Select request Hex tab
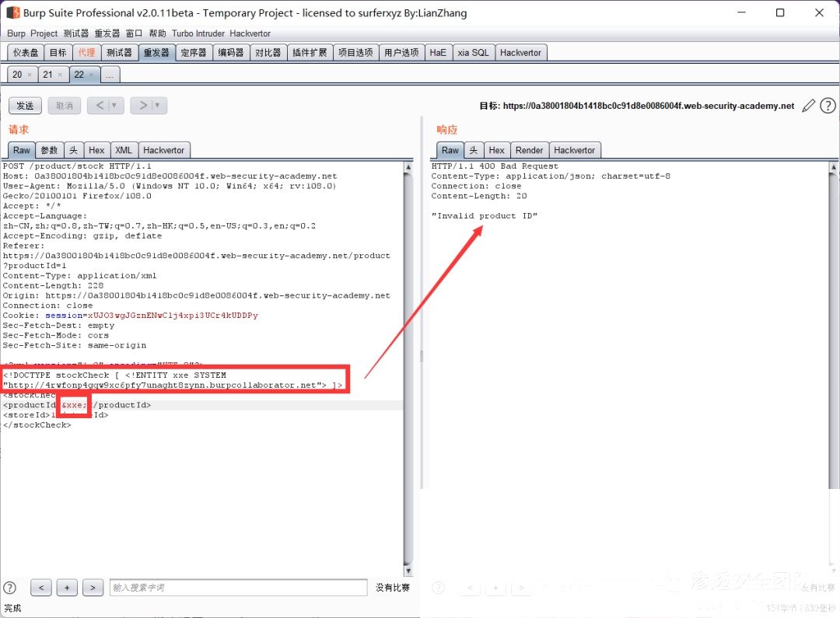 pyautogui.click(x=96, y=150)
